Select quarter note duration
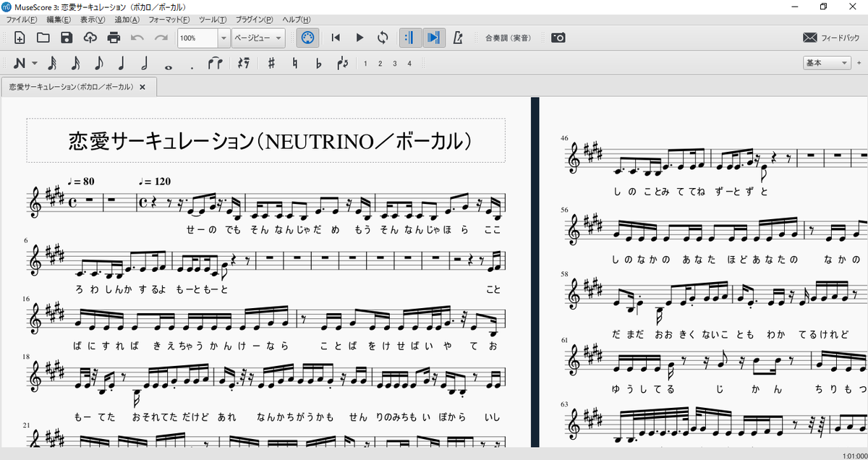 click(x=122, y=64)
